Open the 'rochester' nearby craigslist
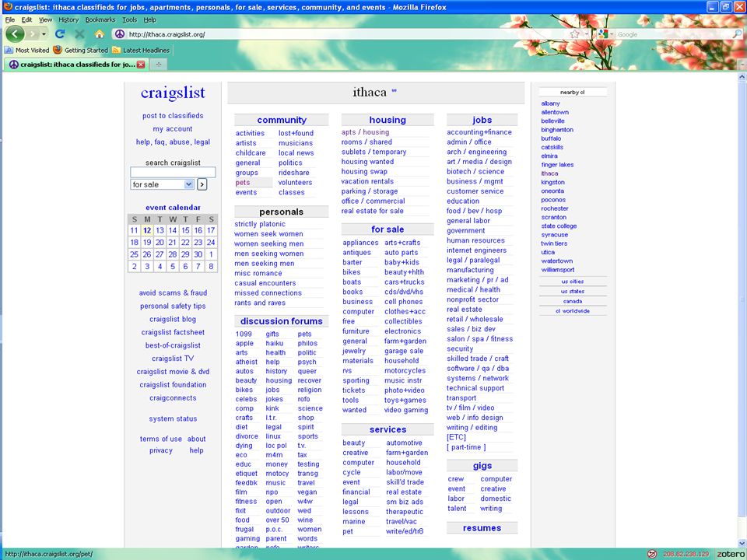The image size is (747, 560). click(555, 208)
